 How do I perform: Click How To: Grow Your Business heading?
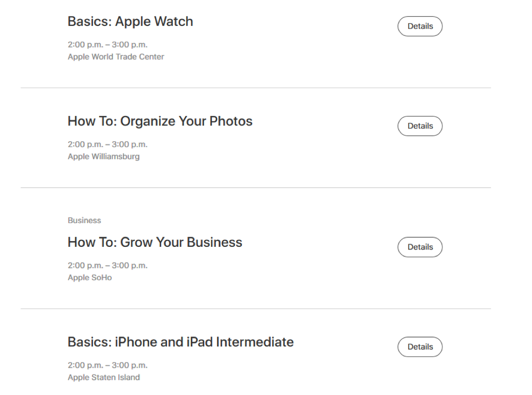[154, 242]
